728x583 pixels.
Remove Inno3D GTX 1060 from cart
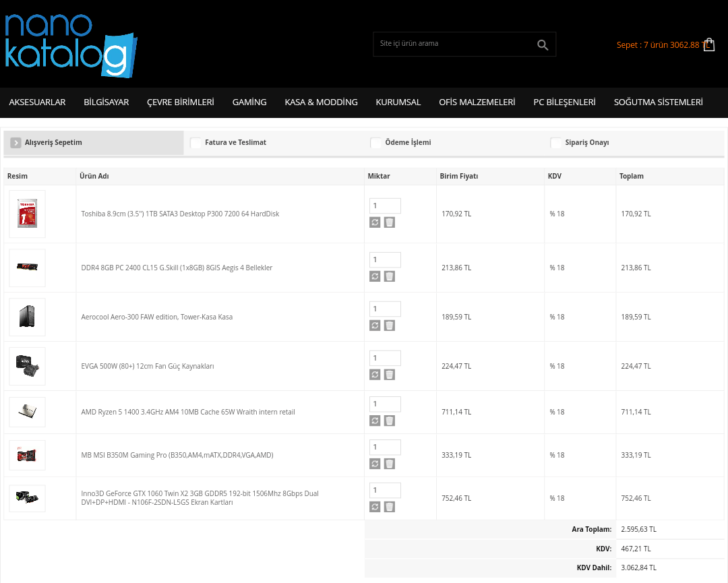390,507
